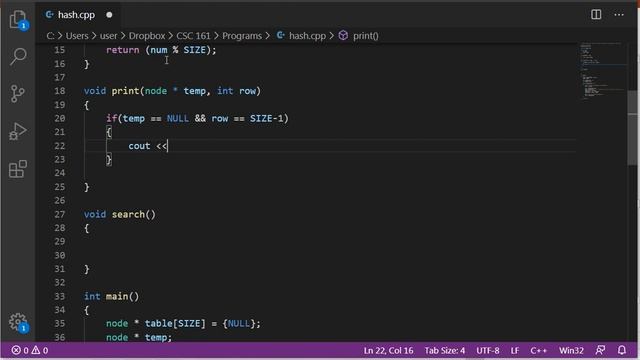Select language mode C++ in status bar
The width and height of the screenshot is (640, 360).
point(538,351)
